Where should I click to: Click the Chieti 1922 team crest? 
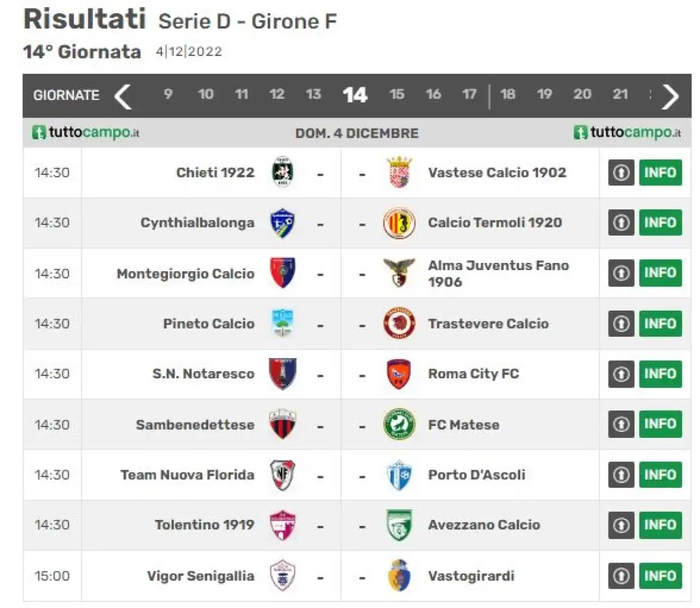coord(283,172)
